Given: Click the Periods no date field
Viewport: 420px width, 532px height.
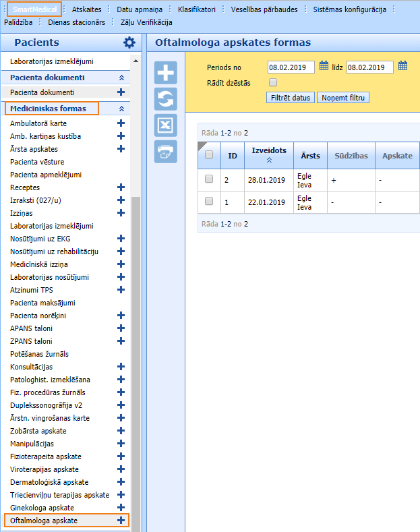Looking at the screenshot, I should (x=291, y=67).
